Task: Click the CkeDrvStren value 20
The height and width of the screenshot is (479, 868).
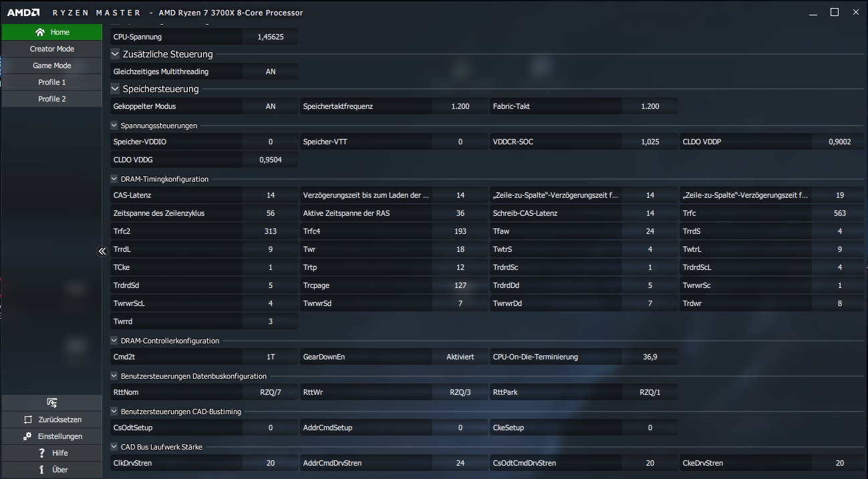Action: point(840,463)
